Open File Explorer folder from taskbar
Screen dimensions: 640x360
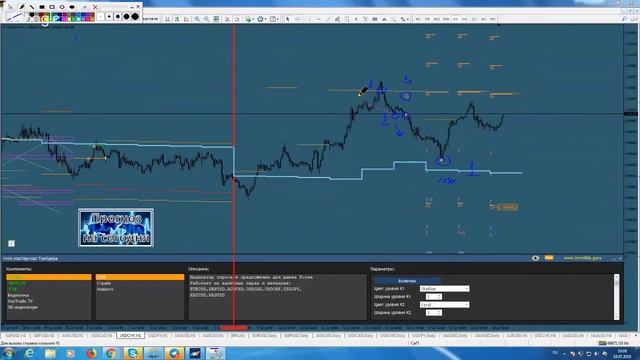tap(50, 353)
